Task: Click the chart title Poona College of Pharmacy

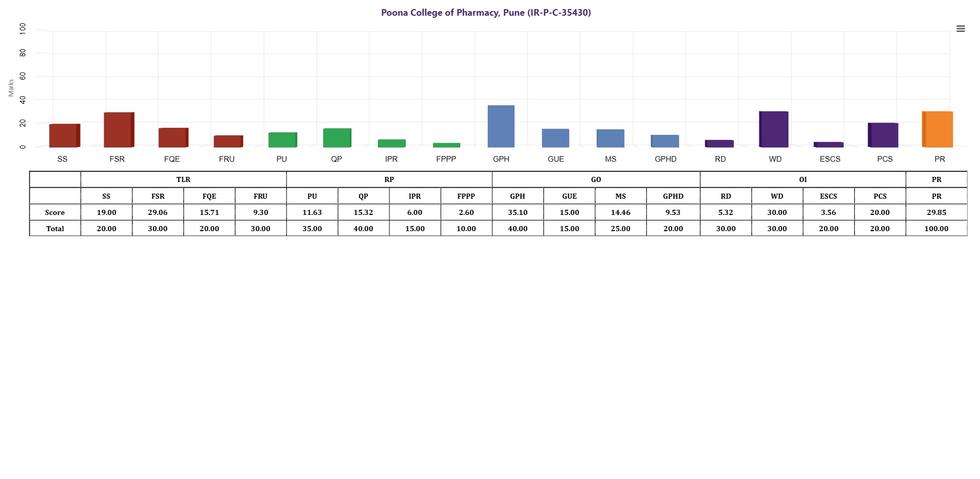Action: (486, 13)
